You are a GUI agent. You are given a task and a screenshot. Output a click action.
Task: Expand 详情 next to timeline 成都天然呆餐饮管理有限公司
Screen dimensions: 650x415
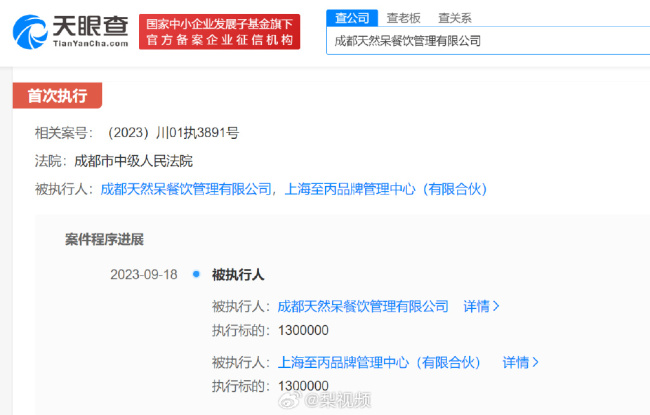[481, 306]
